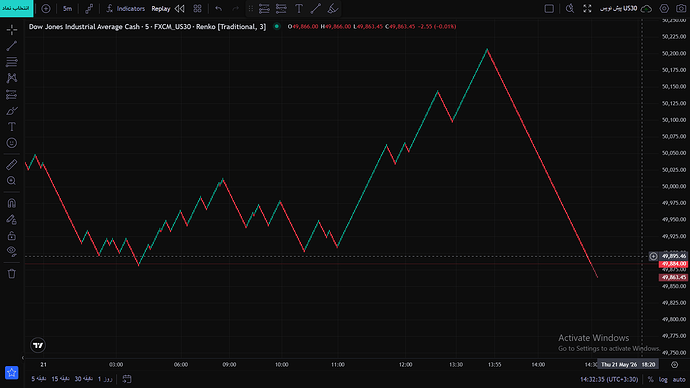Click the 50,200.00 price scale label

point(674,53)
